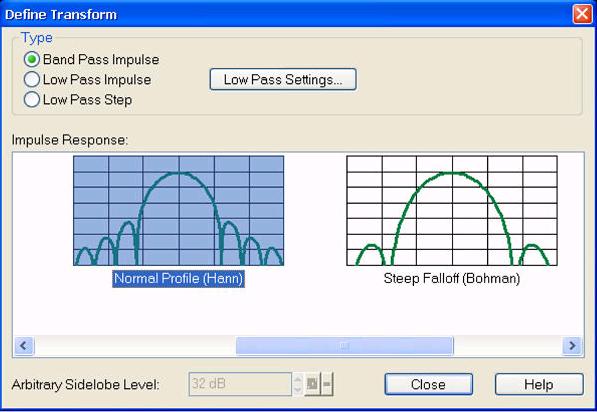Click the horizontal scrollbar thumb
597x412 pixels.
[x=345, y=346]
